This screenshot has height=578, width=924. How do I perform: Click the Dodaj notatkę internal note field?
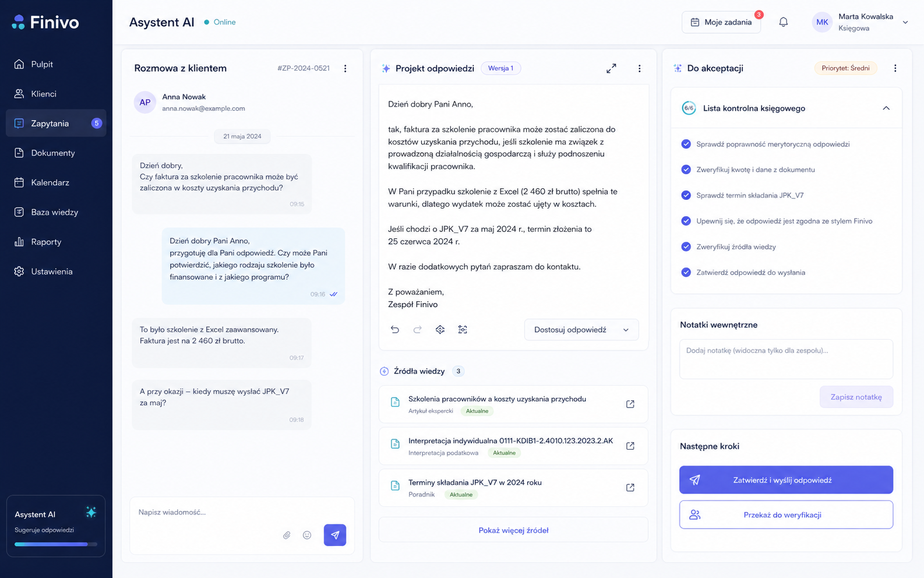pyautogui.click(x=786, y=359)
